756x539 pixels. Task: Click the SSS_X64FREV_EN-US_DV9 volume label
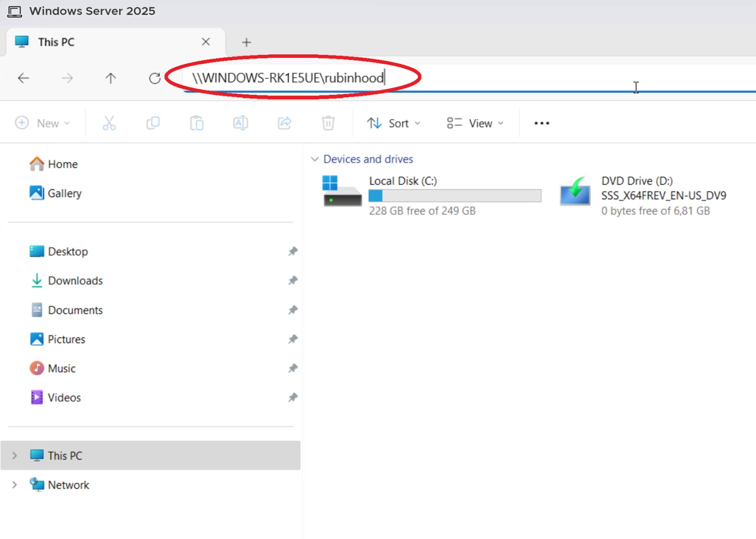(664, 196)
